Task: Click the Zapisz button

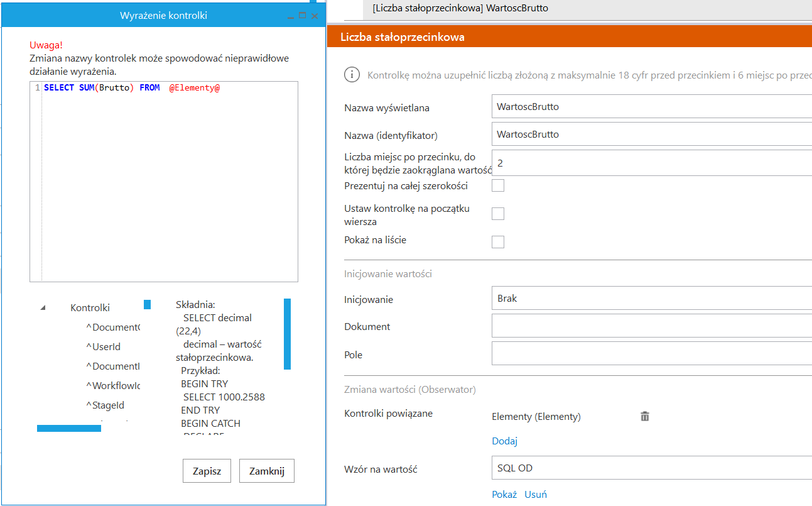Action: point(207,471)
